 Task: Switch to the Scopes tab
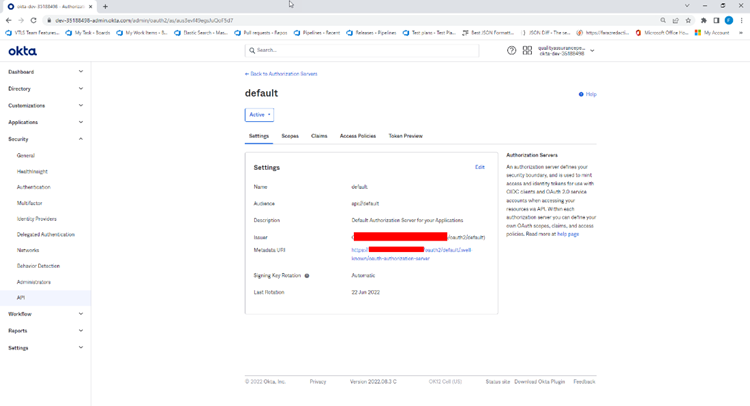[x=290, y=136]
